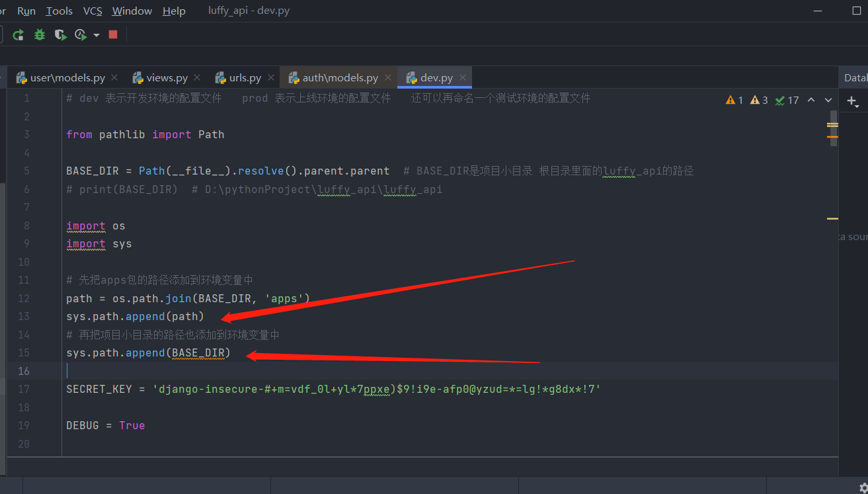Switch to the views.py editor tab
The width and height of the screenshot is (868, 494).
pyautogui.click(x=167, y=77)
